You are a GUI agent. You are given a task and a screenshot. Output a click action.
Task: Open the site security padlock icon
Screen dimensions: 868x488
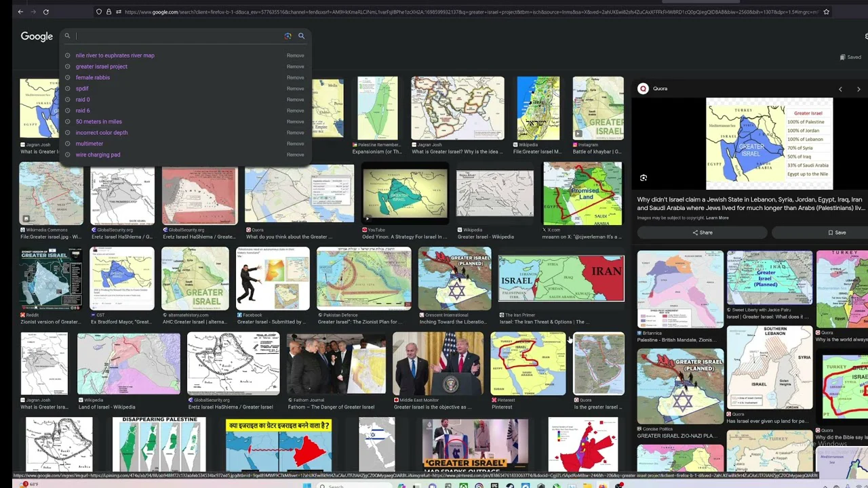[x=108, y=12]
